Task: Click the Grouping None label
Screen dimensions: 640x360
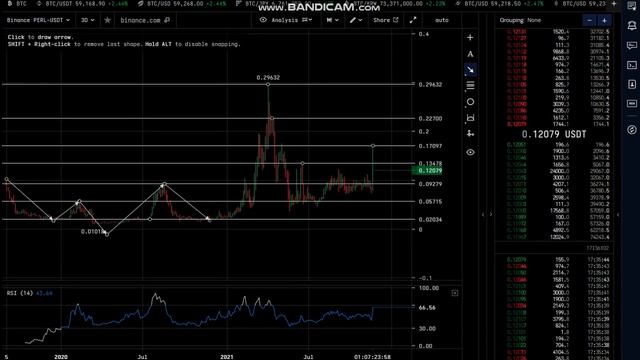Action: click(520, 20)
